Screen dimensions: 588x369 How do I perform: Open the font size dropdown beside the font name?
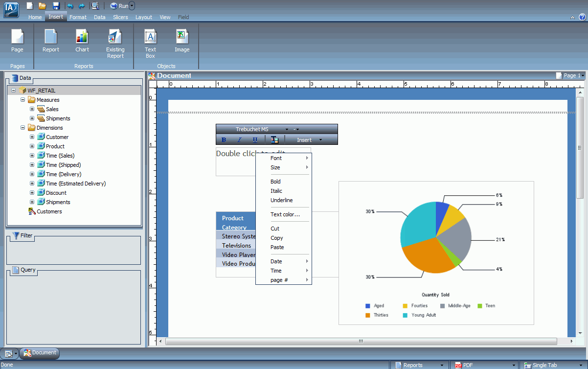coord(296,129)
